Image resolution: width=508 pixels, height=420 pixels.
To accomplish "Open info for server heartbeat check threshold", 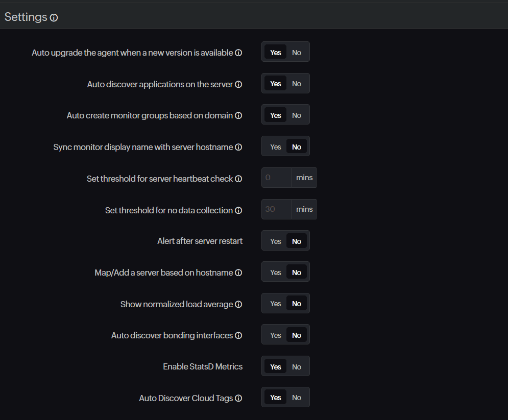I will pos(238,179).
